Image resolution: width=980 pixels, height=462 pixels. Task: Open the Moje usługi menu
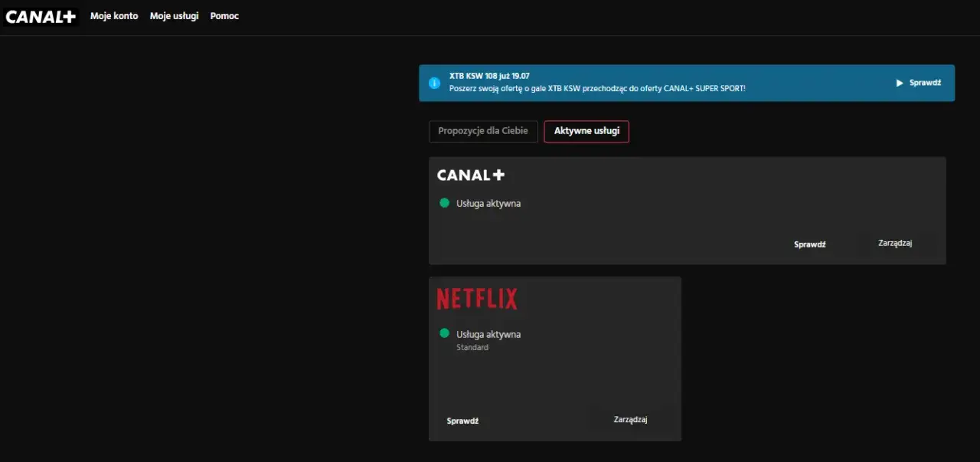[x=174, y=15]
